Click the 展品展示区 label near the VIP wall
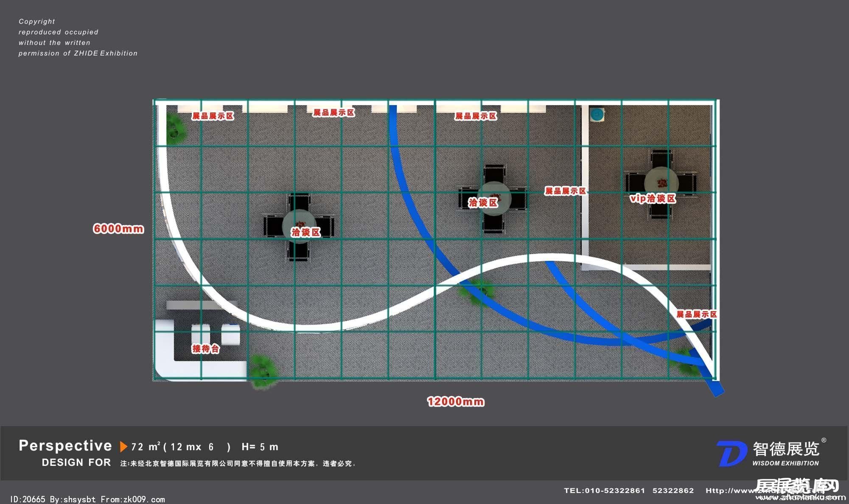This screenshot has width=849, height=504. point(565,191)
